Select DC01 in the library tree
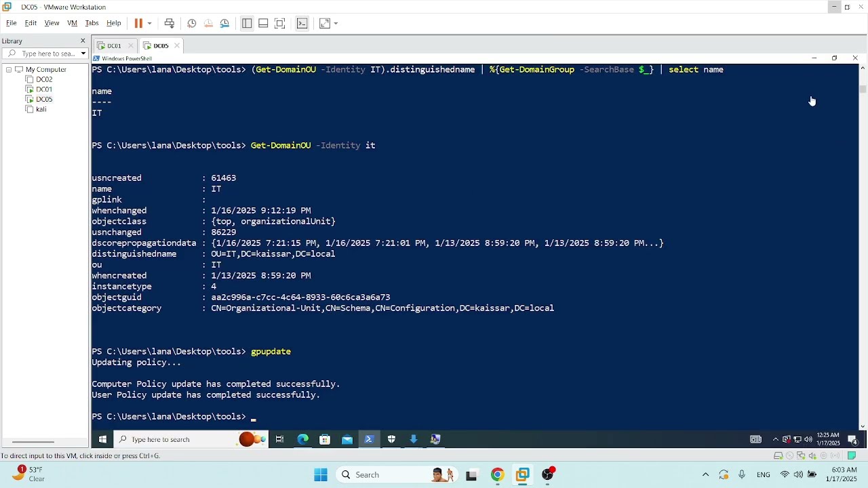 pos(44,89)
